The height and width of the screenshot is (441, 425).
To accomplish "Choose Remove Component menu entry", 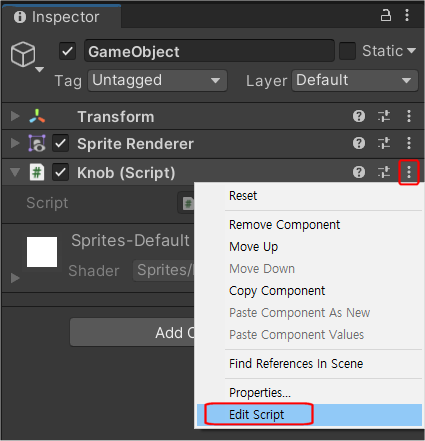I will 284,225.
